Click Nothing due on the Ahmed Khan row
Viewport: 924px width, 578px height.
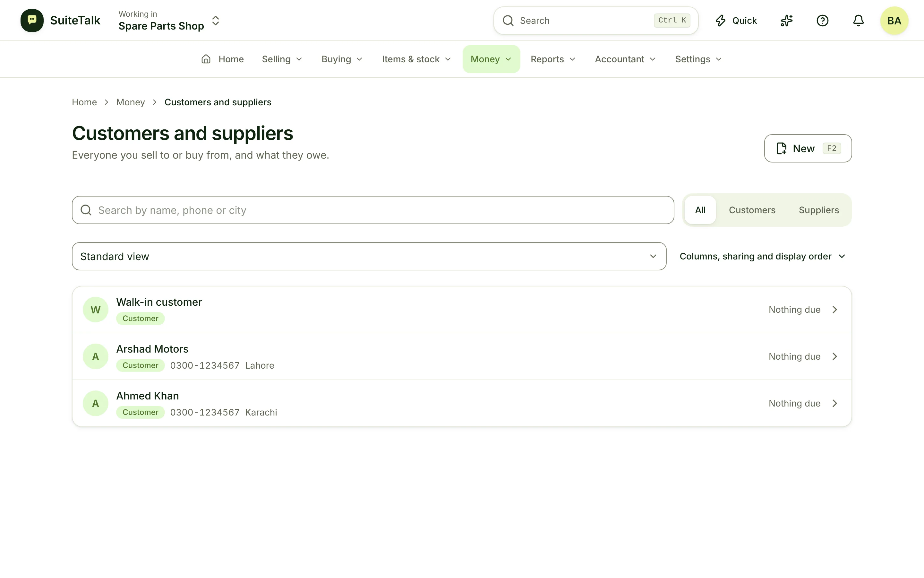[794, 403]
